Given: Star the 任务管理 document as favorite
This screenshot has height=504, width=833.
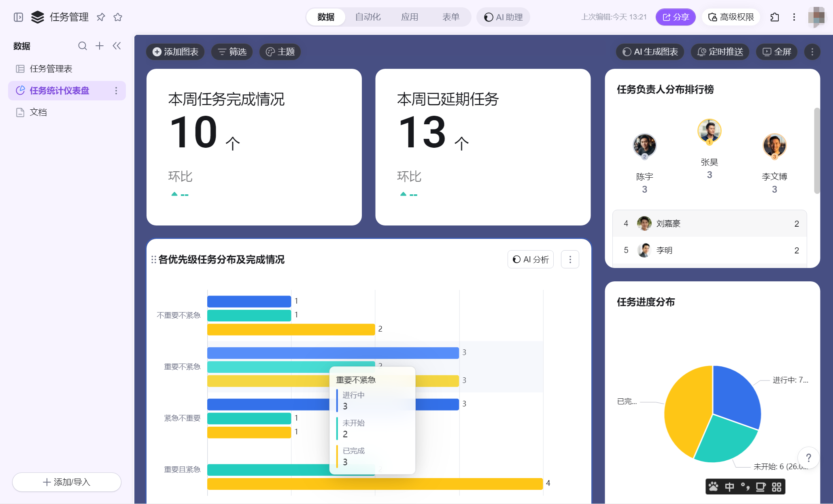Looking at the screenshot, I should click(x=118, y=17).
